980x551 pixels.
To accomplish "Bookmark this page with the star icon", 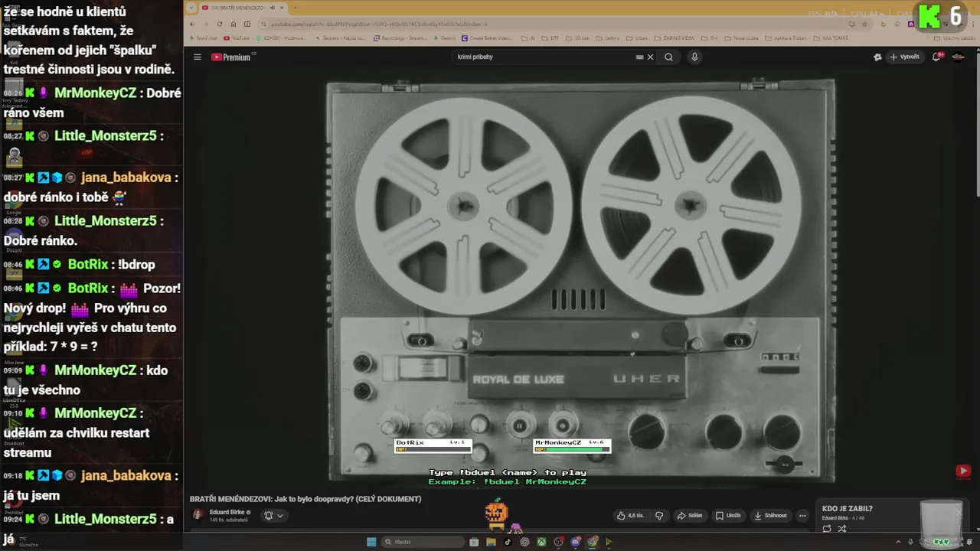I will (864, 24).
